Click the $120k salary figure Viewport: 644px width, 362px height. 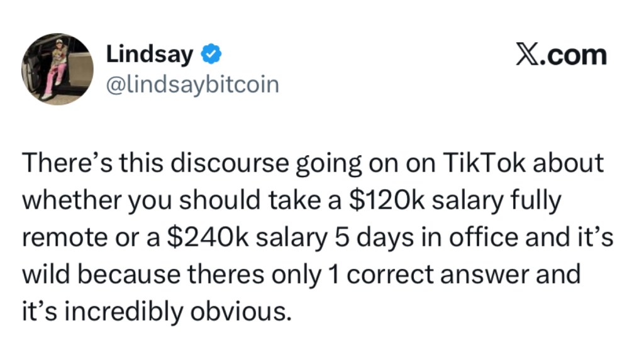pos(377,200)
